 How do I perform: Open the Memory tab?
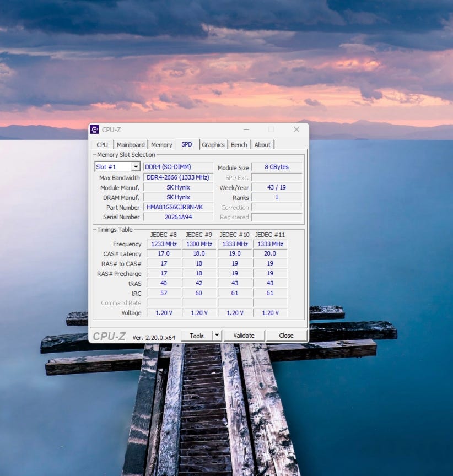[x=161, y=145]
